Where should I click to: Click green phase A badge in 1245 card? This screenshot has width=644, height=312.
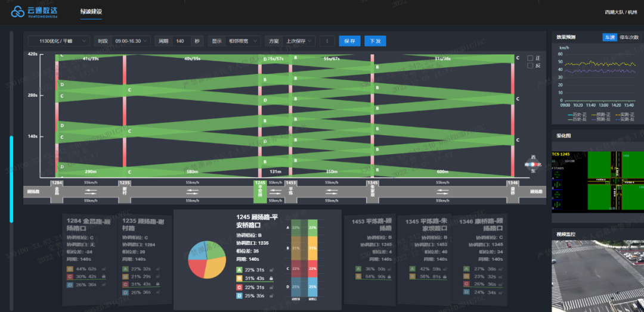[240, 270]
